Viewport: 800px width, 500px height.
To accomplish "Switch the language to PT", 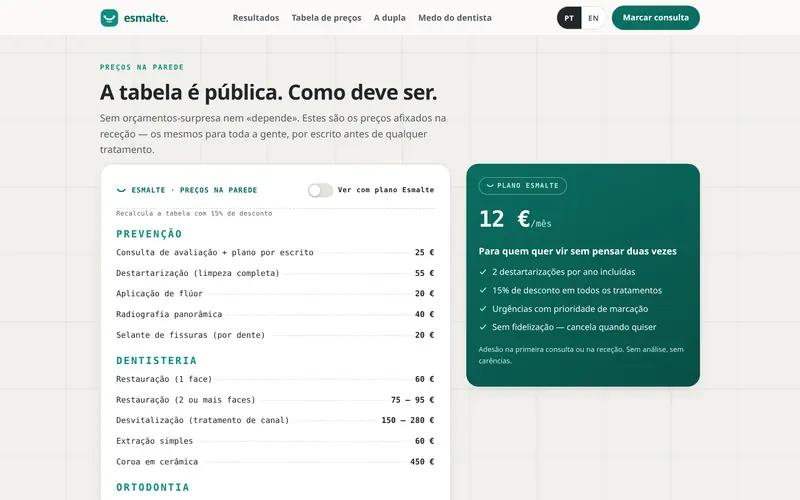I will 569,18.
